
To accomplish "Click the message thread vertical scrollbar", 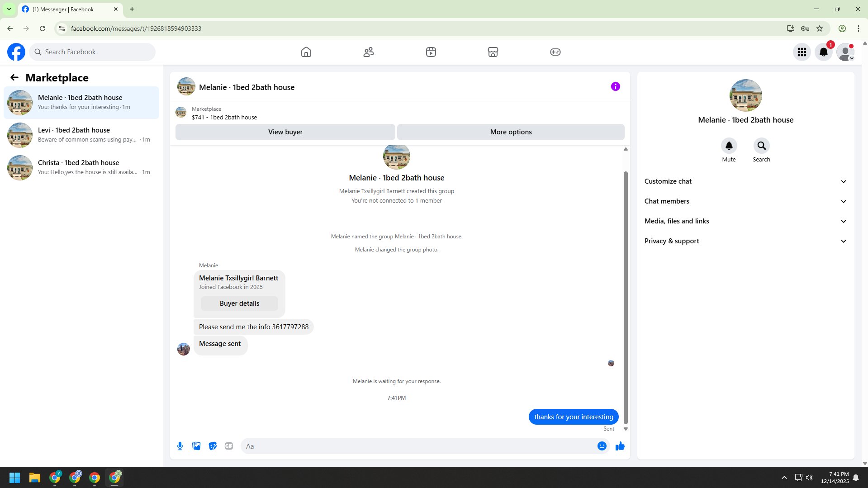I will pyautogui.click(x=626, y=298).
